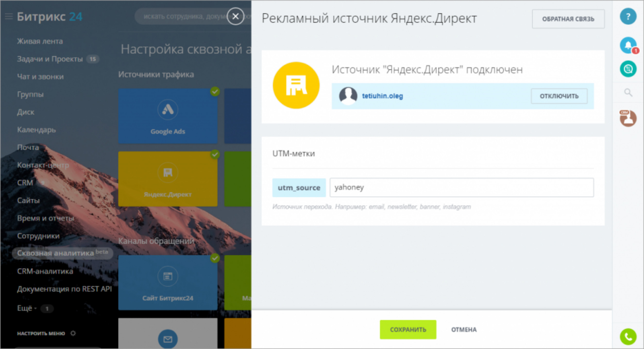Open Сквозная аналитика in the sidebar
Image resolution: width=644 pixels, height=349 pixels.
(x=55, y=253)
